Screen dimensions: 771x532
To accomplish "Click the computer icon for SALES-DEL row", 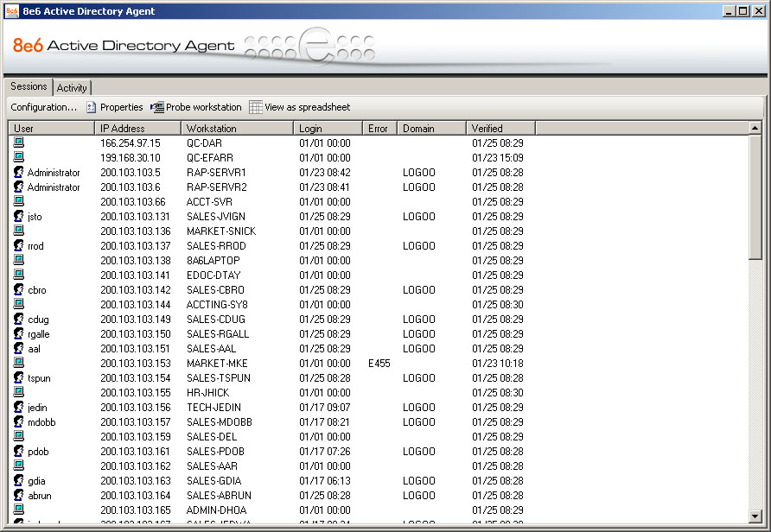I will click(19, 436).
